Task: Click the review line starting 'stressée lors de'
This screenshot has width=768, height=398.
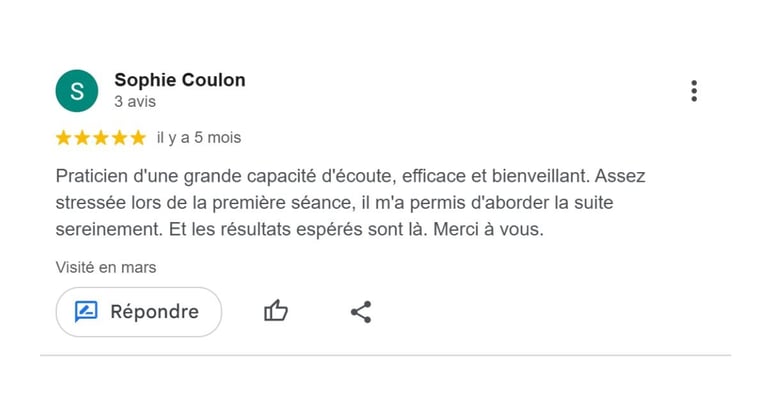Action: point(334,203)
